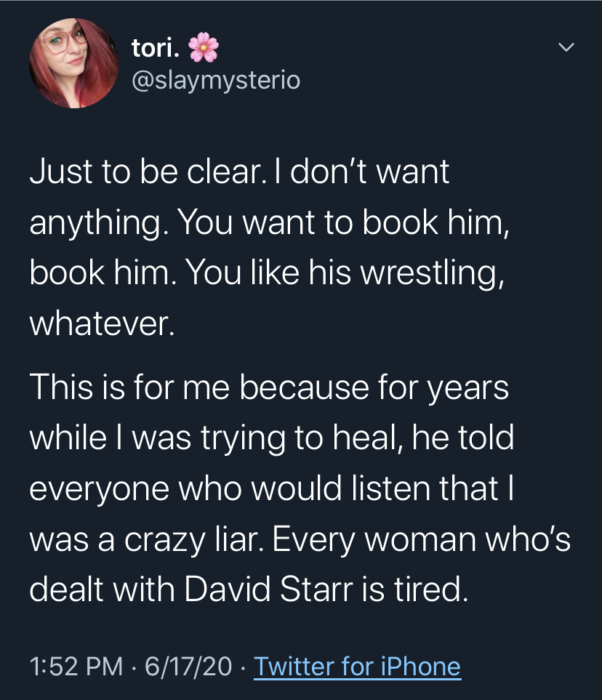
Task: Visit the @slaymysterio handle
Action: point(215,80)
